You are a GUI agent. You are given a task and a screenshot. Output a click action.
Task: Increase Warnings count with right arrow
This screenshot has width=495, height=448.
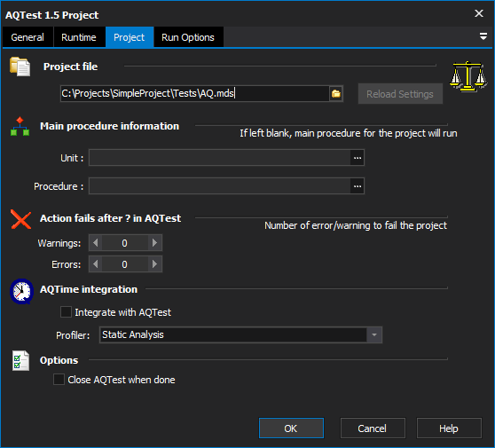click(x=154, y=243)
